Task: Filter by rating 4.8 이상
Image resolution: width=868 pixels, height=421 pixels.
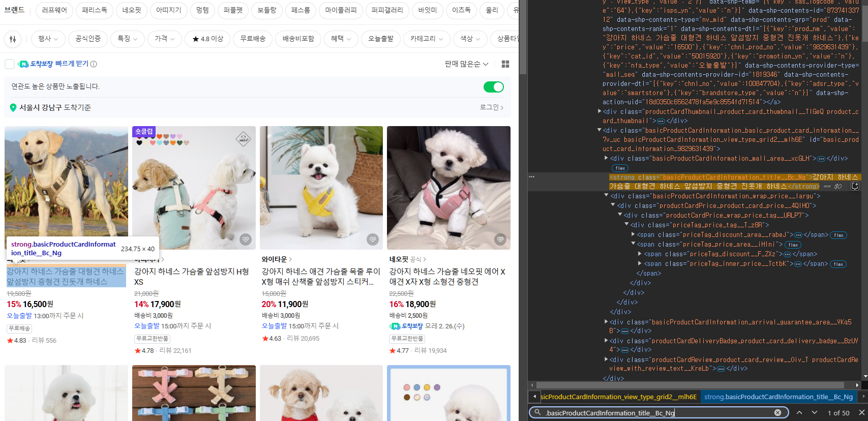Action: (208, 39)
